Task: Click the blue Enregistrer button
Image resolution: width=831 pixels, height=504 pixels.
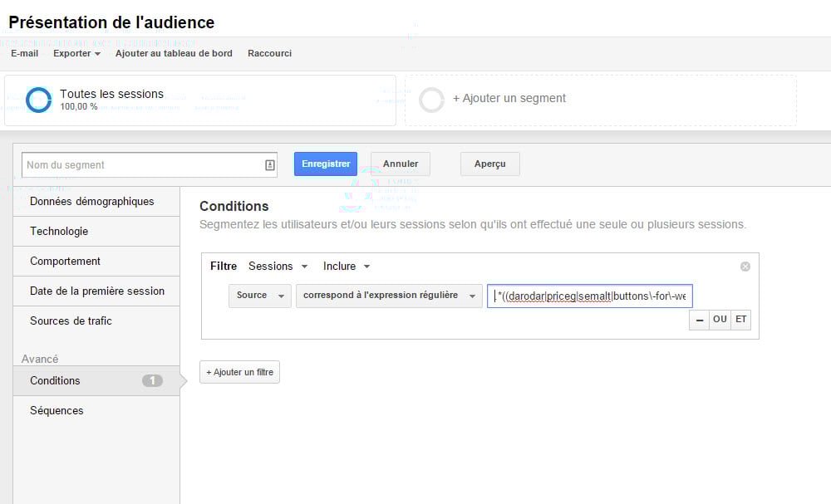Action: coord(326,164)
